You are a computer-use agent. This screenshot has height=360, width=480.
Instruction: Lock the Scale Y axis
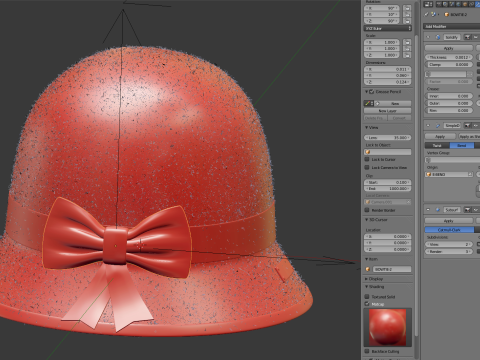tap(407, 49)
